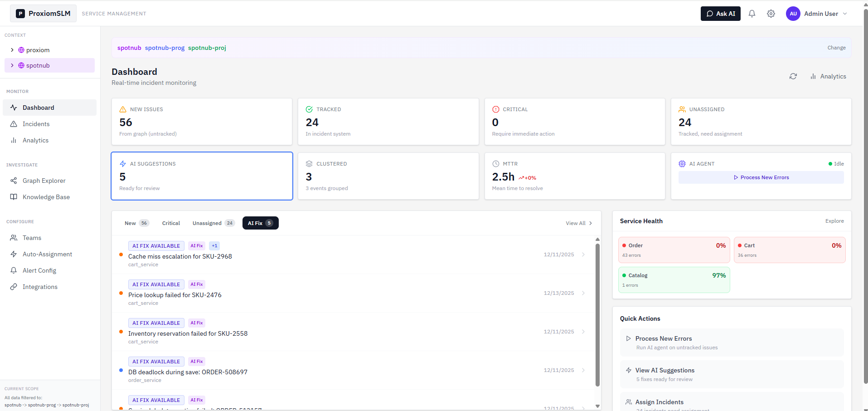Expand the spotnub context entry
The image size is (868, 411).
pyautogui.click(x=12, y=65)
